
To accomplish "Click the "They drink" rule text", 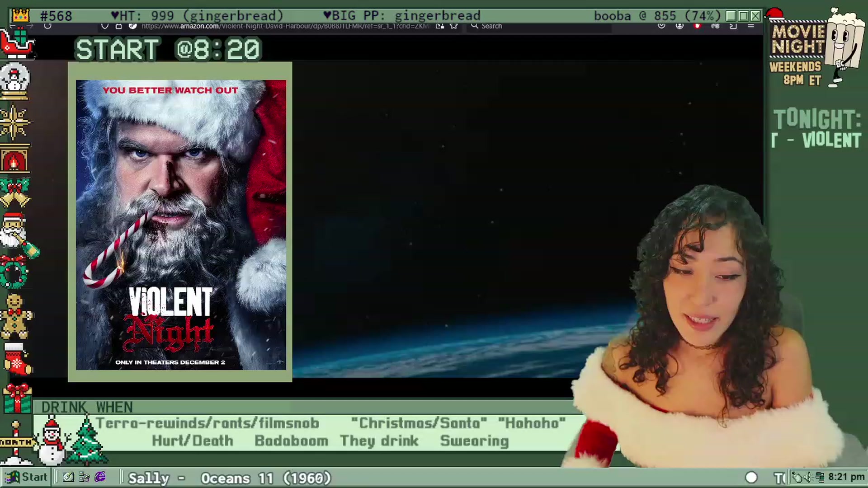I will tap(379, 441).
